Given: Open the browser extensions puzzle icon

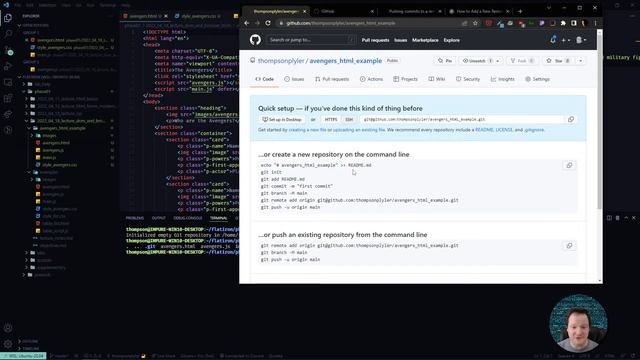Looking at the screenshot, I should click(563, 23).
